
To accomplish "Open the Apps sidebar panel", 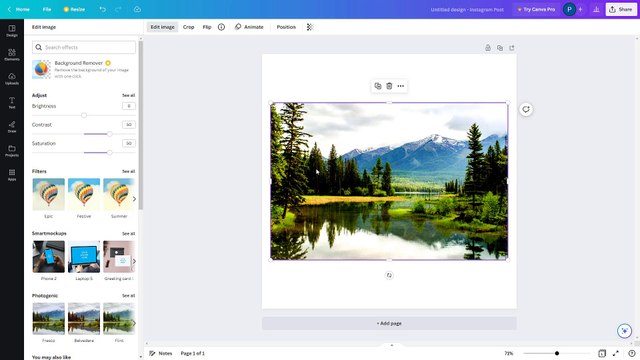I will pos(12,175).
